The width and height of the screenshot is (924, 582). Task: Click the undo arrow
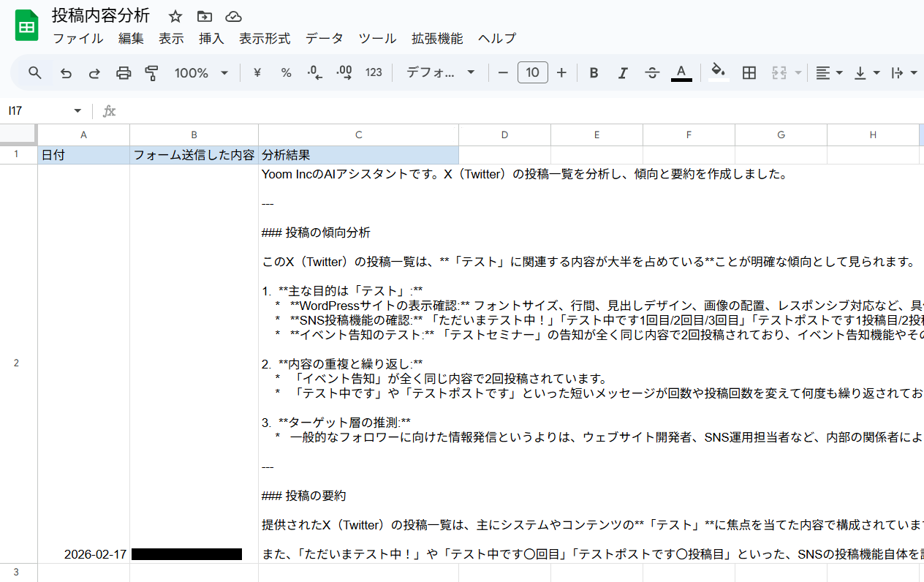66,72
